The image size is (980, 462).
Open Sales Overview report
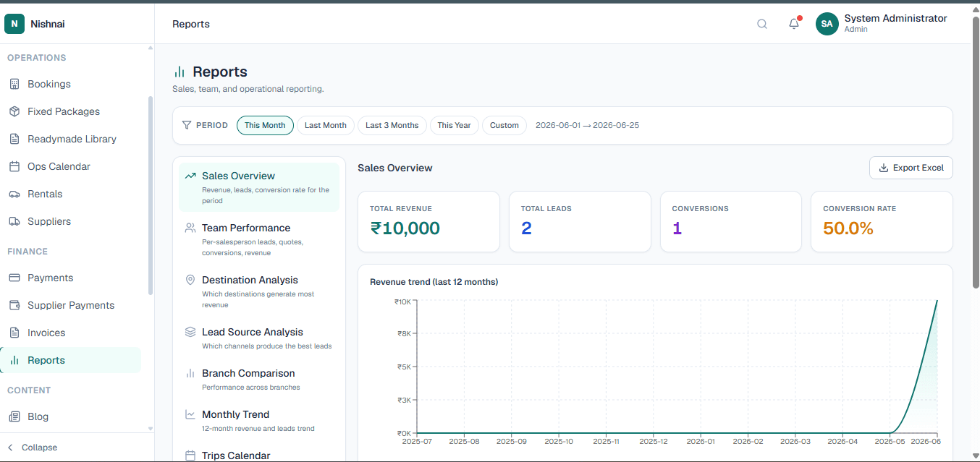tap(259, 187)
